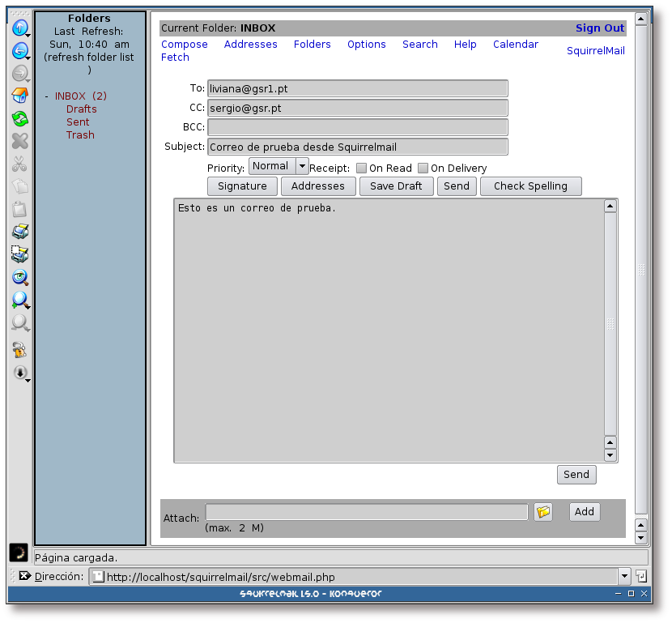Image resolution: width=672 pixels, height=623 pixels.
Task: Click the message body vertical scrollbar
Action: click(610, 324)
